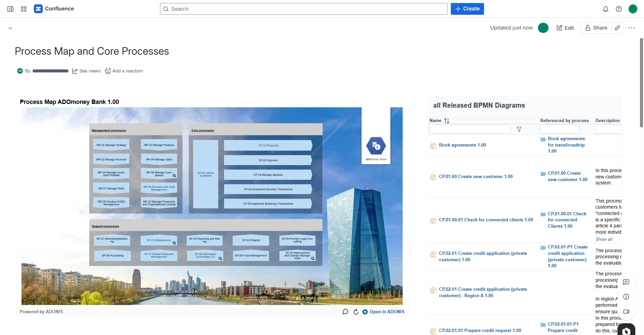Open the help question mark icon
Viewport: 644px width, 335px height.
(619, 9)
